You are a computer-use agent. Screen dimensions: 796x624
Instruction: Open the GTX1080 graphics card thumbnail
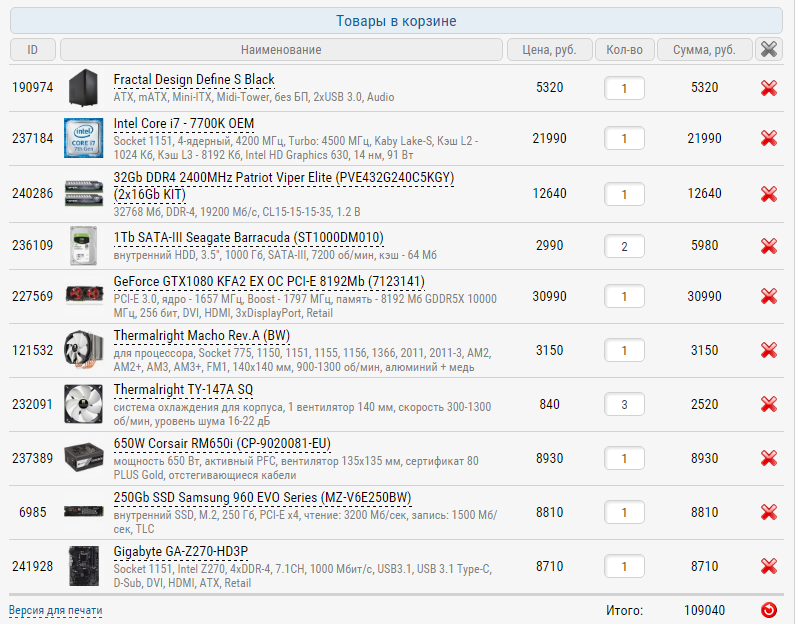84,294
